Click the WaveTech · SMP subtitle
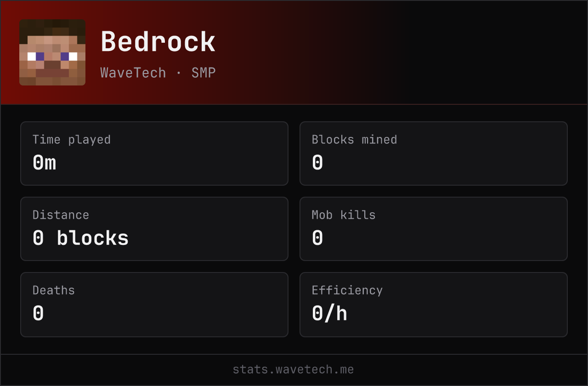 point(158,73)
